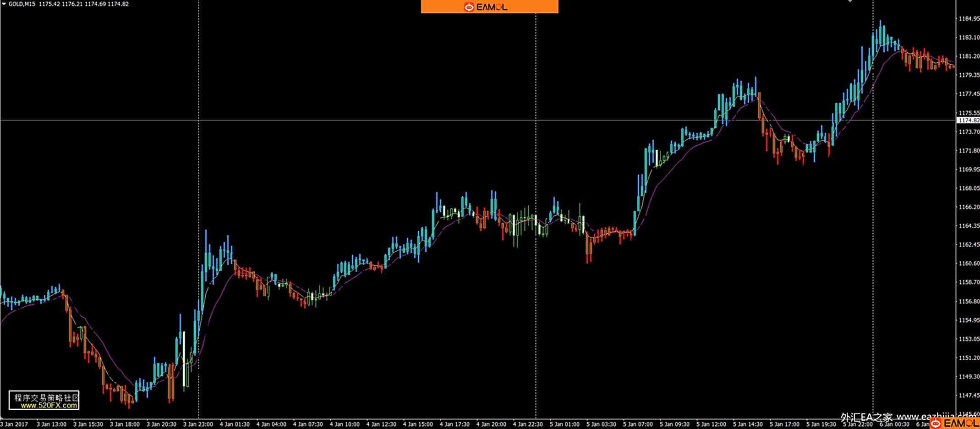Click the 3 Jan 2017 date label
This screenshot has height=429, width=980.
(15, 424)
